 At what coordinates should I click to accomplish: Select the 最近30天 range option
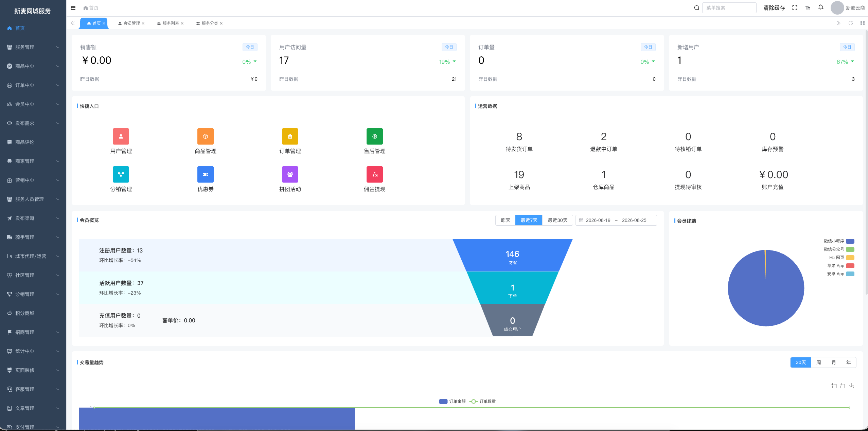pos(557,220)
